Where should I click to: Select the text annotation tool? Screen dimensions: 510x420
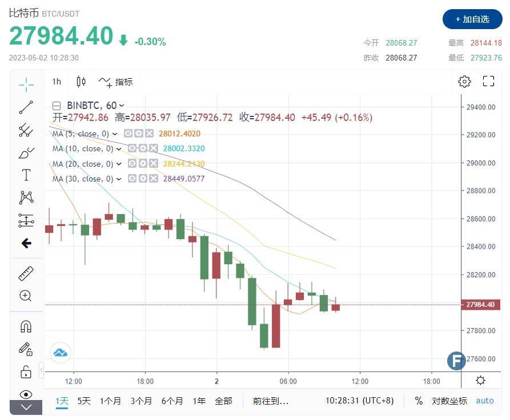coord(26,175)
